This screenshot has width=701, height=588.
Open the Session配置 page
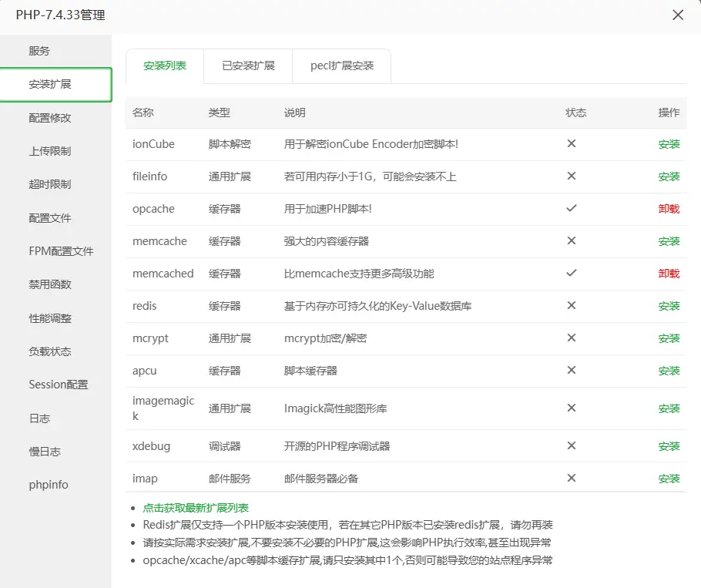click(x=59, y=385)
